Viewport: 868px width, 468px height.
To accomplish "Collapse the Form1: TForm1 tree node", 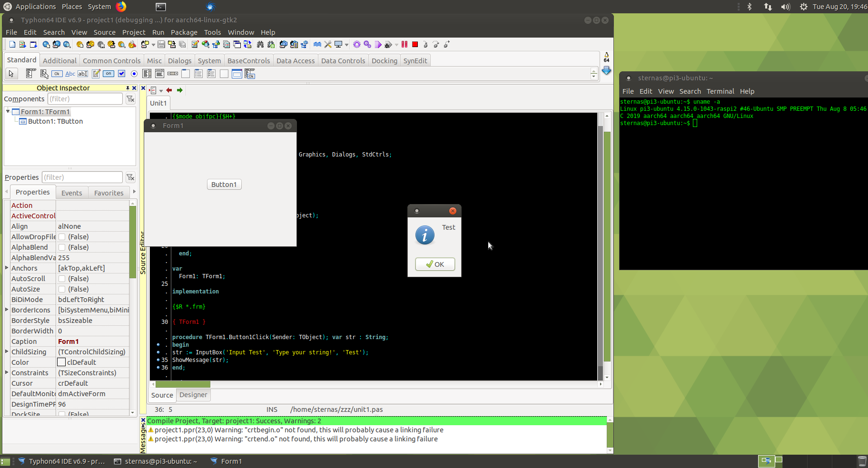I will [x=8, y=111].
